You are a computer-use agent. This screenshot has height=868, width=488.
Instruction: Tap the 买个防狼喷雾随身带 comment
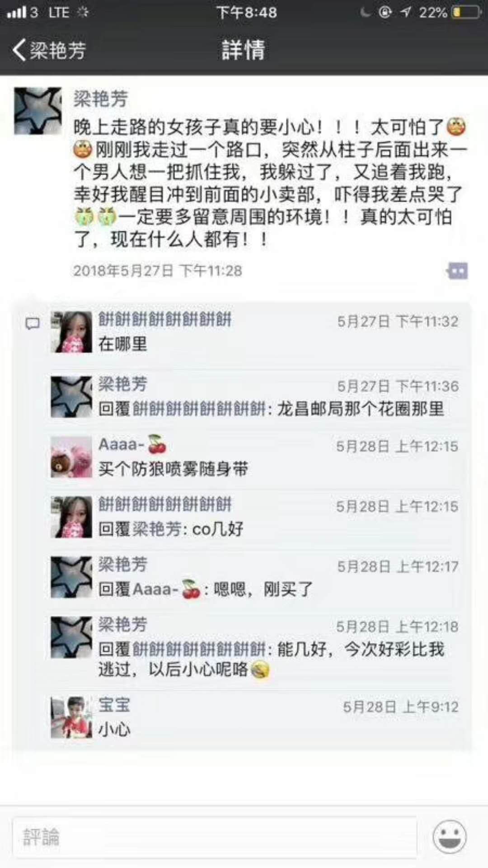click(173, 469)
